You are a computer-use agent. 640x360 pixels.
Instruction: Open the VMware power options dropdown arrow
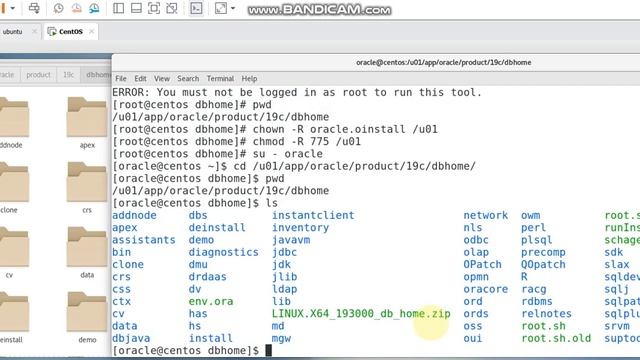click(13, 8)
